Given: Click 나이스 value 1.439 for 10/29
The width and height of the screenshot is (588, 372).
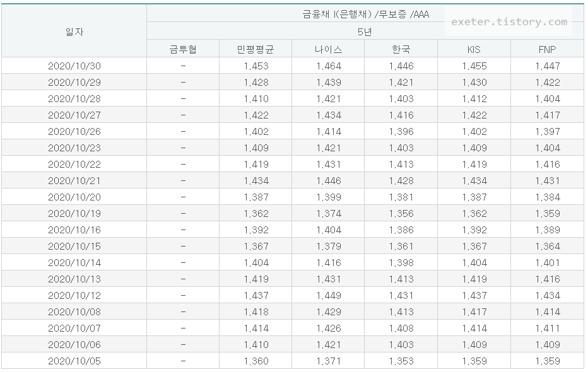Looking at the screenshot, I should point(329,83).
